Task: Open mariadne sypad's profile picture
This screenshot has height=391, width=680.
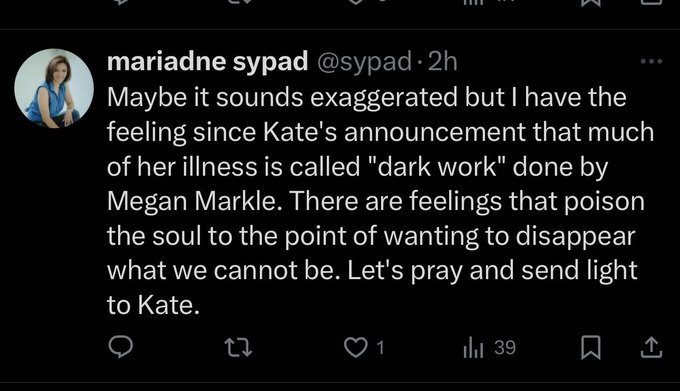Action: (54, 88)
